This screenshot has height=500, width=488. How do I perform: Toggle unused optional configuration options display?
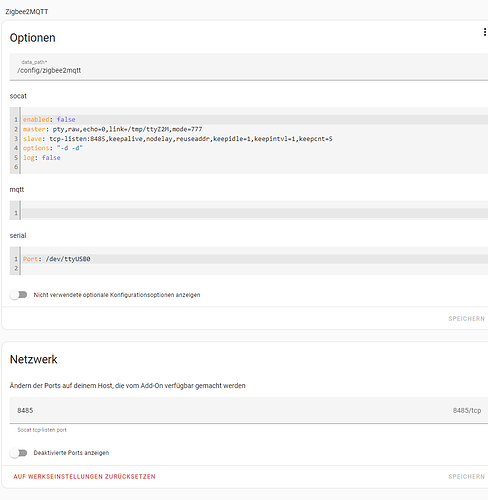[19, 295]
